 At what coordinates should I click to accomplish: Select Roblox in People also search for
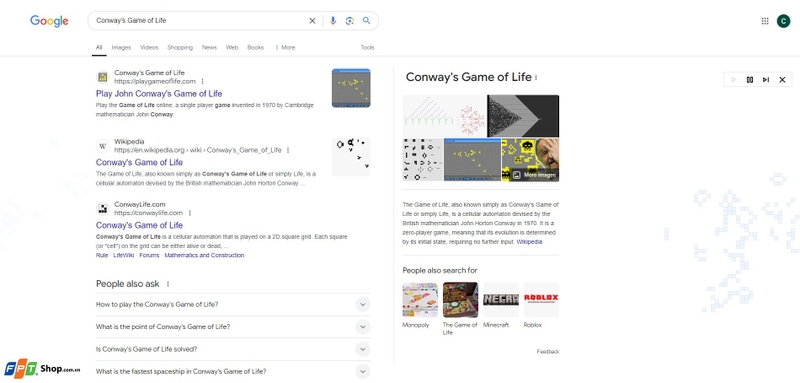(541, 305)
